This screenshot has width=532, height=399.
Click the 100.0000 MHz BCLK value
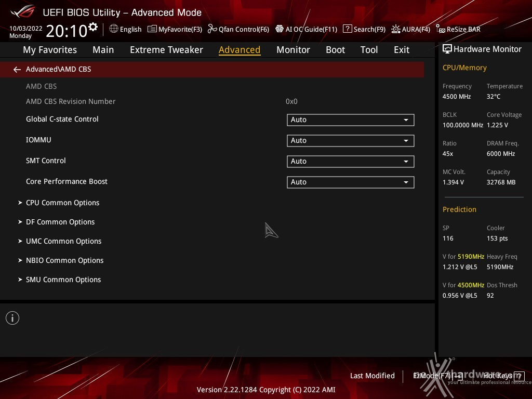point(463,125)
